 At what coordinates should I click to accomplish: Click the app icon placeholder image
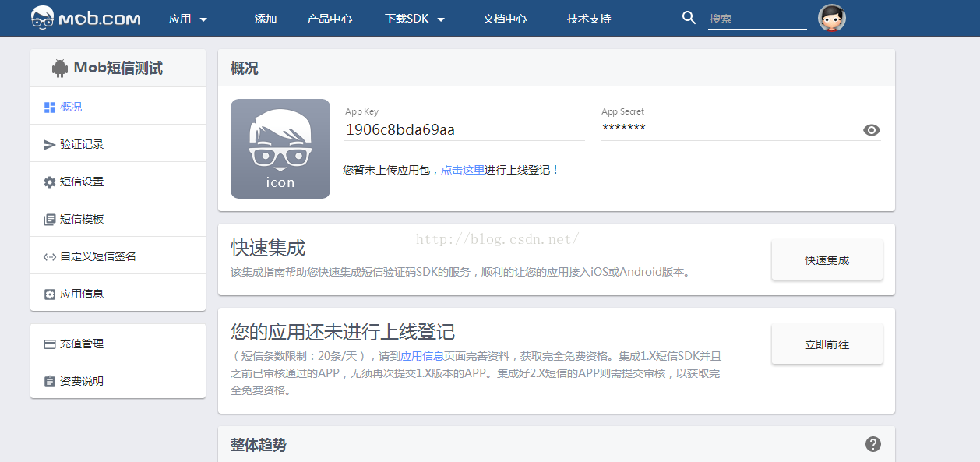pos(280,149)
